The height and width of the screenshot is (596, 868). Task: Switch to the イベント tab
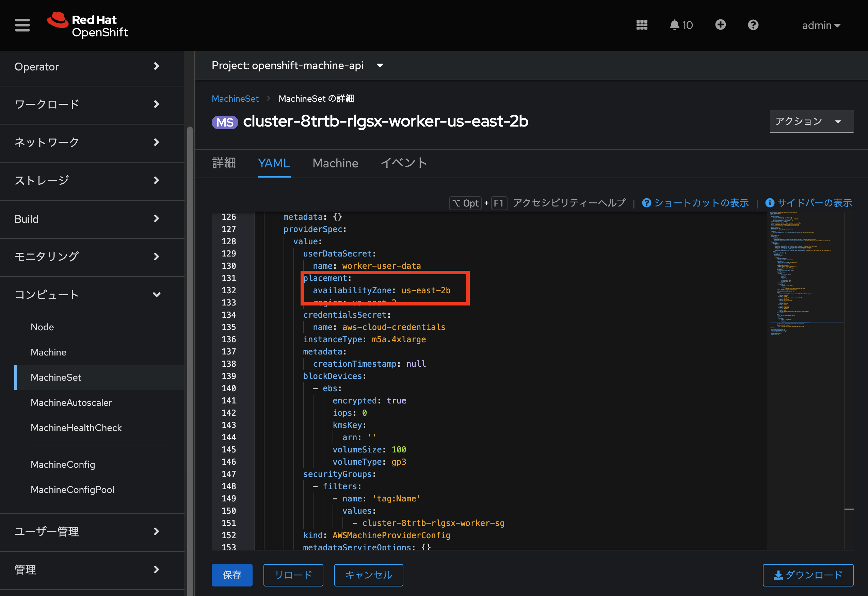coord(404,163)
